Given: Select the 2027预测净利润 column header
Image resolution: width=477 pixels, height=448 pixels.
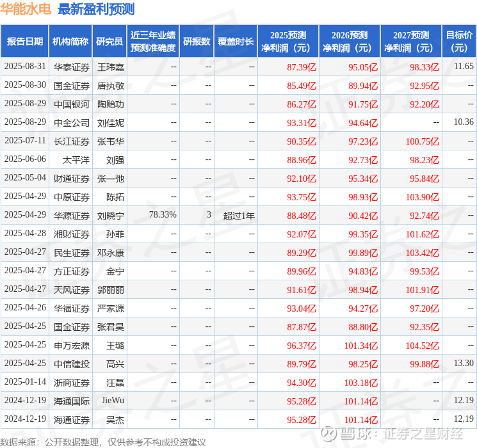Looking at the screenshot, I should tap(411, 42).
